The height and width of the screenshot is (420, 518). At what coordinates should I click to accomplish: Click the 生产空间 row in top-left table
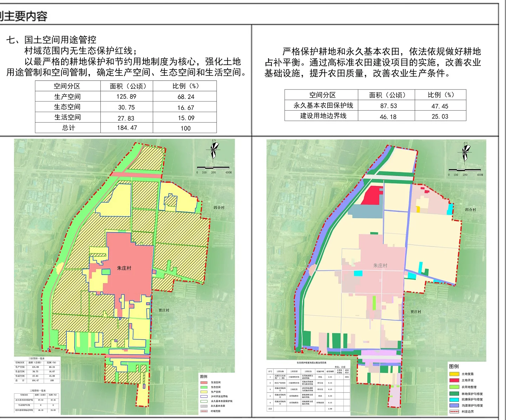(x=126, y=97)
